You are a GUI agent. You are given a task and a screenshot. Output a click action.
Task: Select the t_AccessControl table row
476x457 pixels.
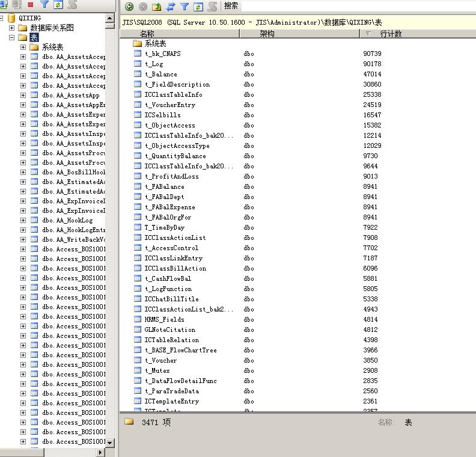[x=171, y=248]
